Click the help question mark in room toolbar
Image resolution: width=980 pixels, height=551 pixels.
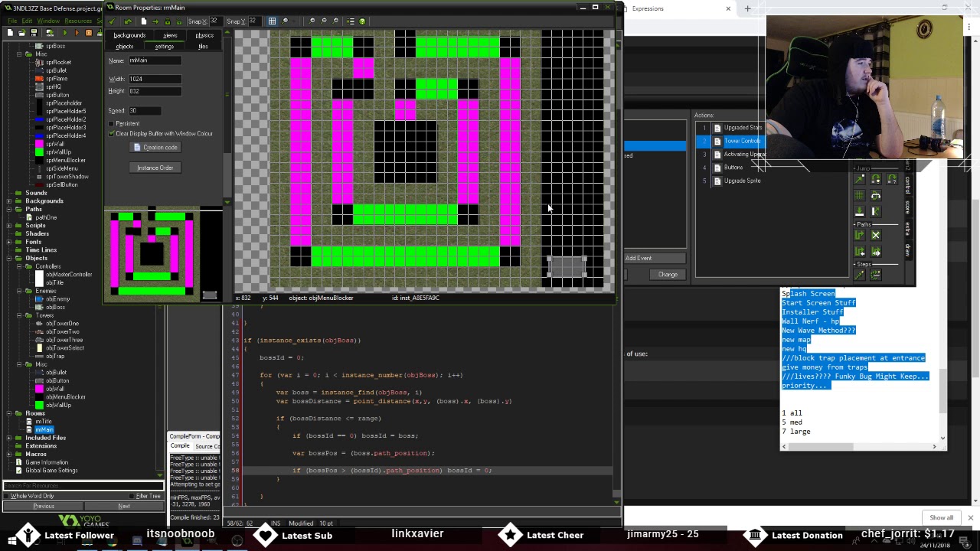pos(362,21)
